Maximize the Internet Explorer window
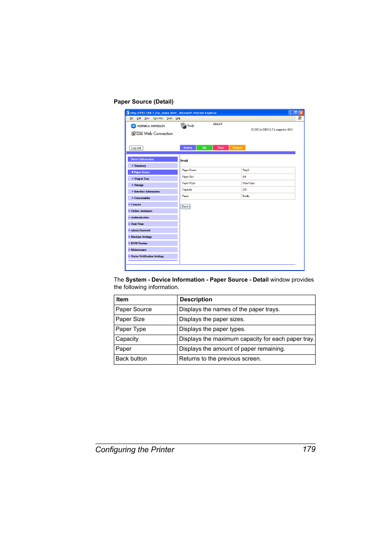 (296, 113)
